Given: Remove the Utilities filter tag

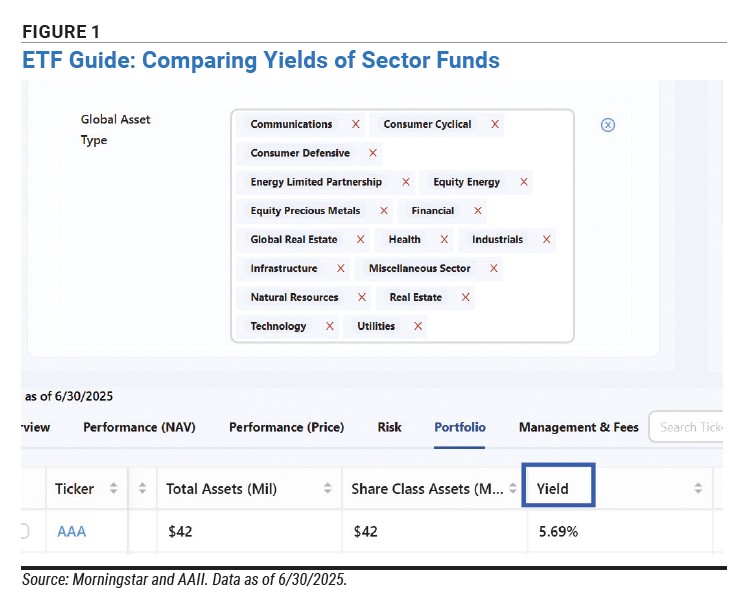Looking at the screenshot, I should click(x=418, y=326).
